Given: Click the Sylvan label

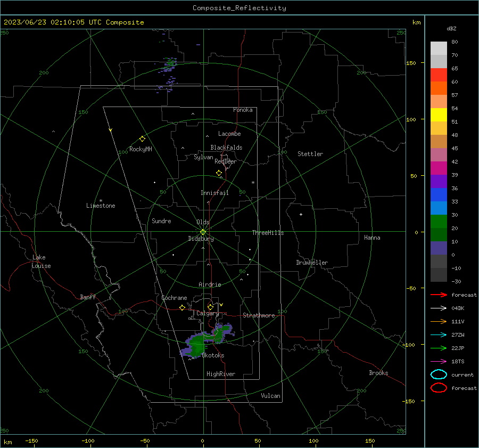Looking at the screenshot, I should coord(203,157).
